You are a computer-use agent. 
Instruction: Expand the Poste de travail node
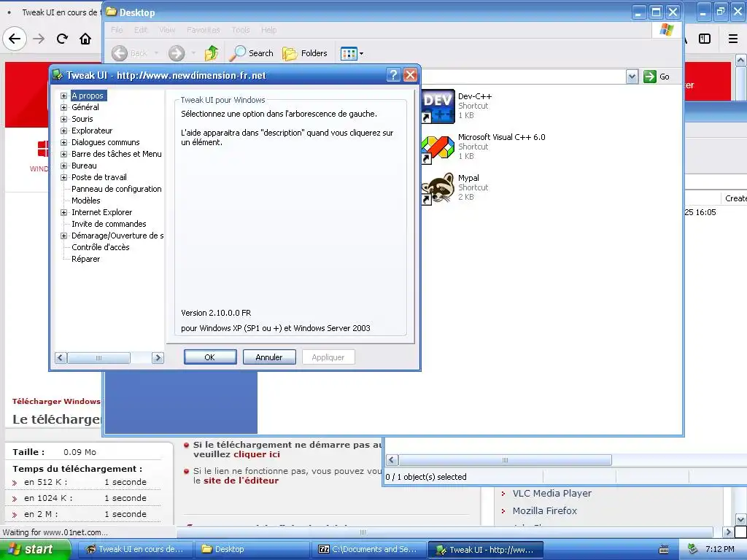pyautogui.click(x=64, y=178)
